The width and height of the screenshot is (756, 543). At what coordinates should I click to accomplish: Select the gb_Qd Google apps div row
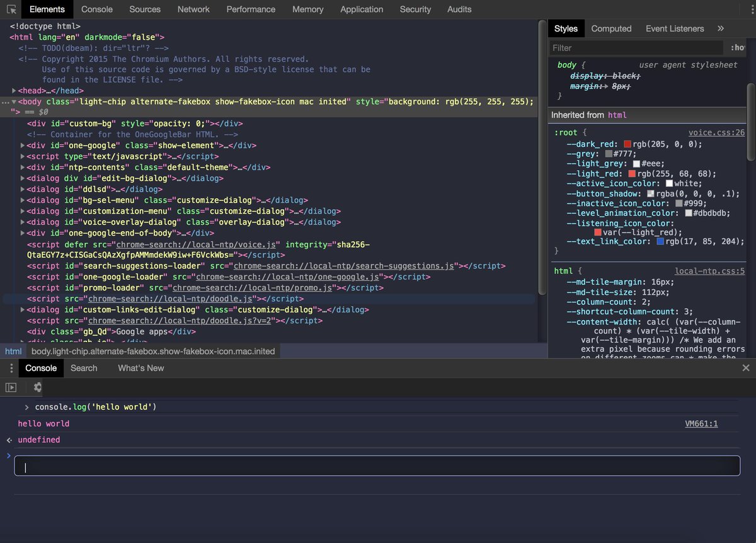111,331
